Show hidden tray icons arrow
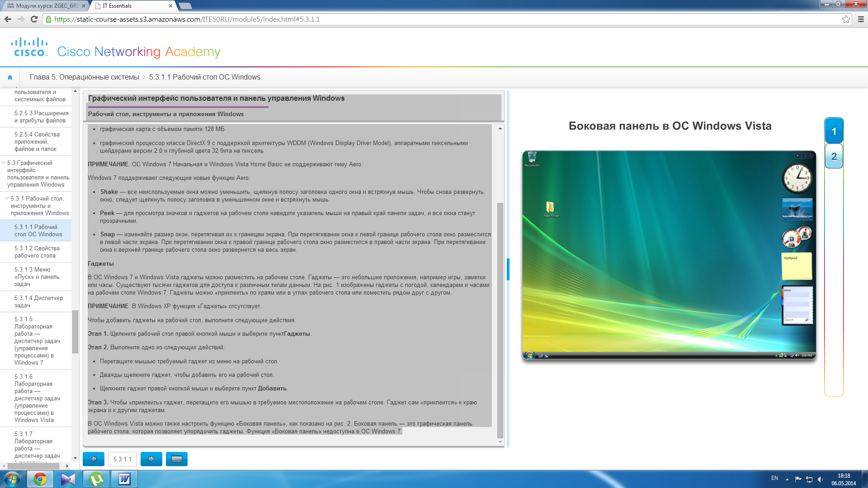This screenshot has width=868, height=488. [x=787, y=479]
